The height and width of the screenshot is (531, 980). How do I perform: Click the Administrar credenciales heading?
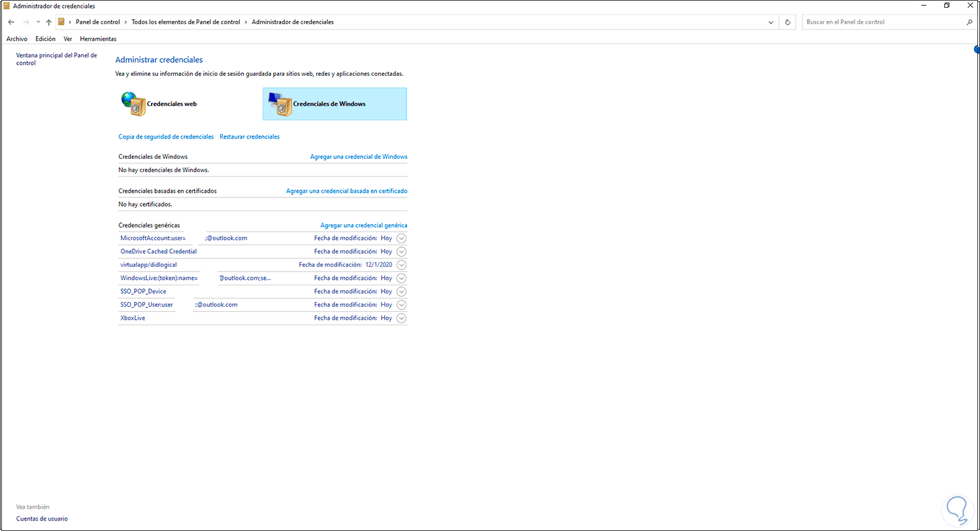coord(159,60)
